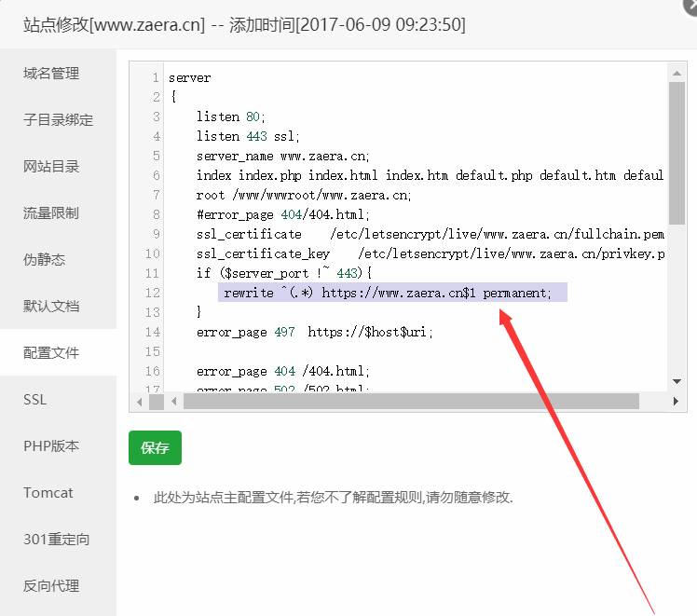
Task: Open the 域名管理 tab
Action: coord(58,73)
